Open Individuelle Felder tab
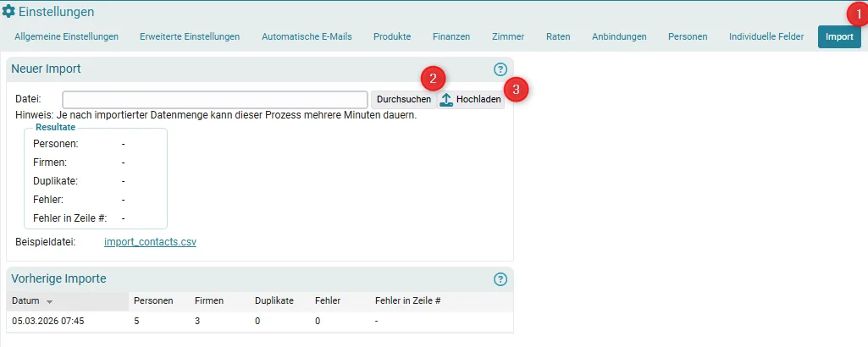The width and height of the screenshot is (868, 347). [766, 36]
